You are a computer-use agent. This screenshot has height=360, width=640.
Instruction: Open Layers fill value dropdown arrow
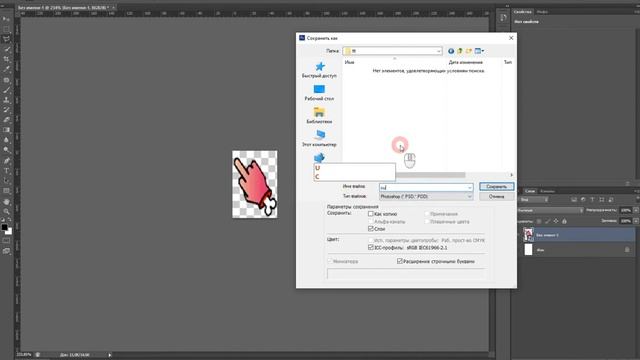[636, 221]
